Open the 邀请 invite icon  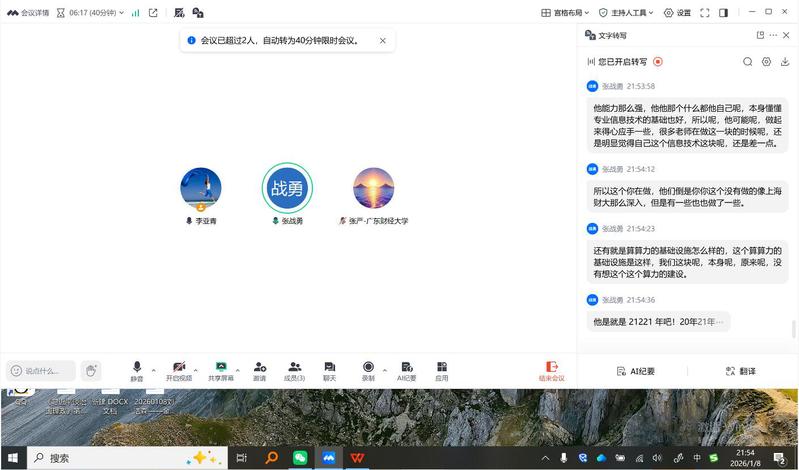pos(260,368)
